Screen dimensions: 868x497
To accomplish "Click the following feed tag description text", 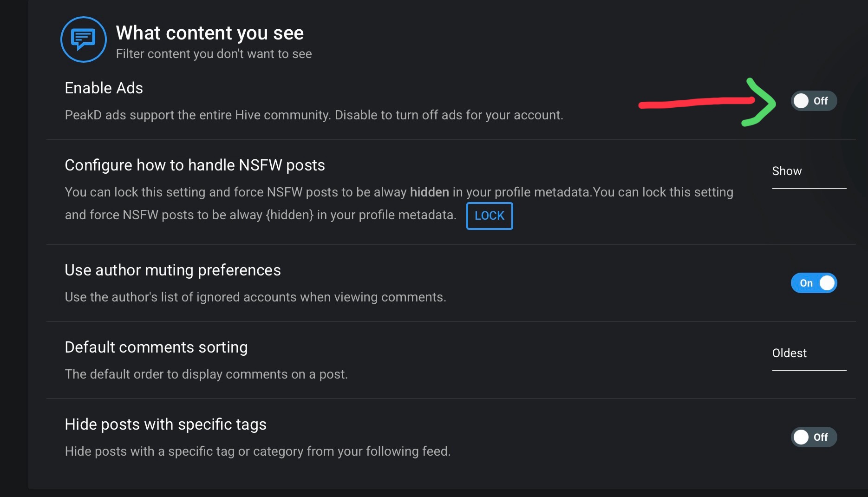I will click(x=258, y=451).
